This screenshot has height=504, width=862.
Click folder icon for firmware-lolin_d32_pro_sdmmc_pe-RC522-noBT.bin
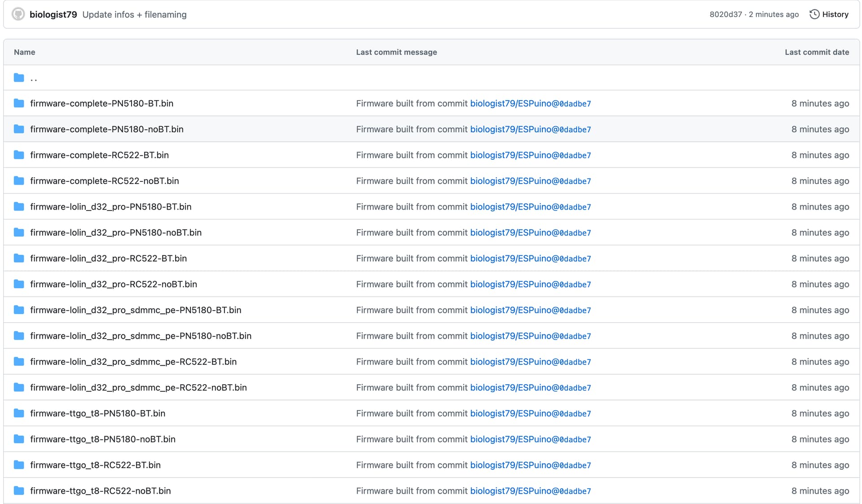click(19, 388)
